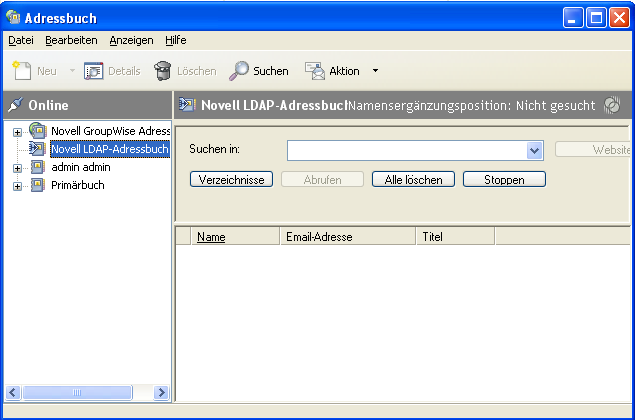Click the Titel column header
This screenshot has height=420, width=635.
click(x=455, y=237)
